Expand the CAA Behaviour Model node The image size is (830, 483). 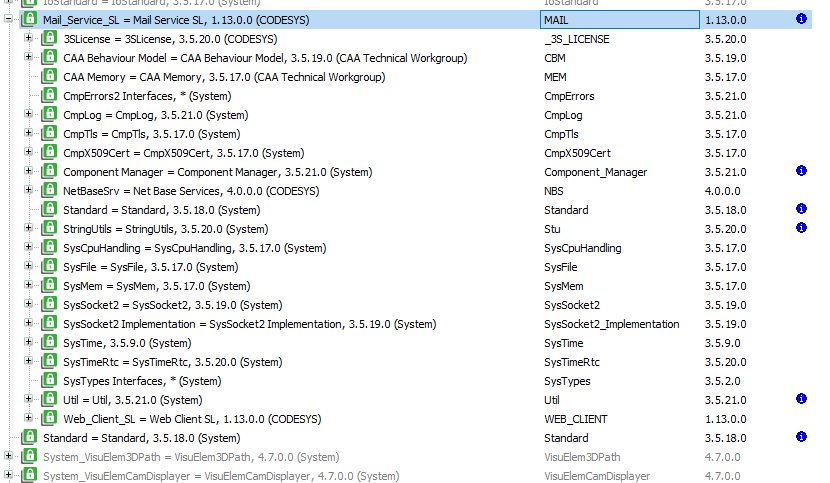29,58
